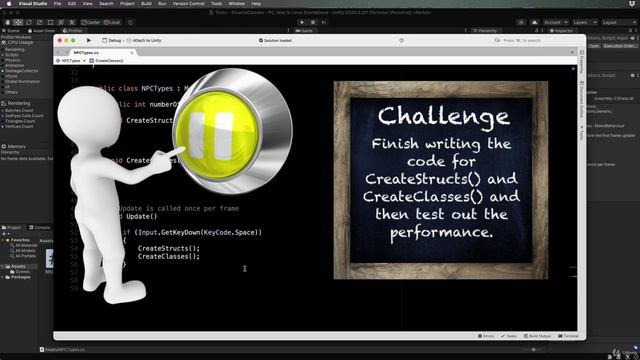Viewport: 640px width, 360px height.
Task: Select Unity Hand tool
Action: 7,22
